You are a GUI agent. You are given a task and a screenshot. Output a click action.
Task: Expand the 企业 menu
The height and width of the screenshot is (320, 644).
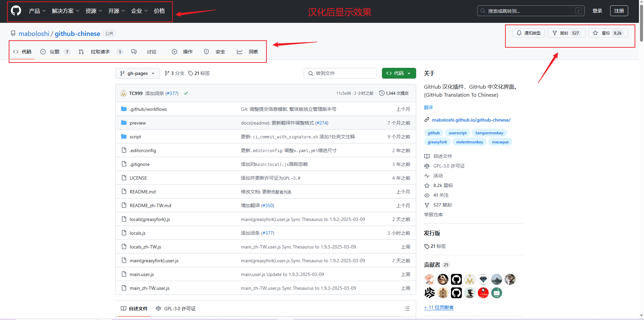click(140, 11)
